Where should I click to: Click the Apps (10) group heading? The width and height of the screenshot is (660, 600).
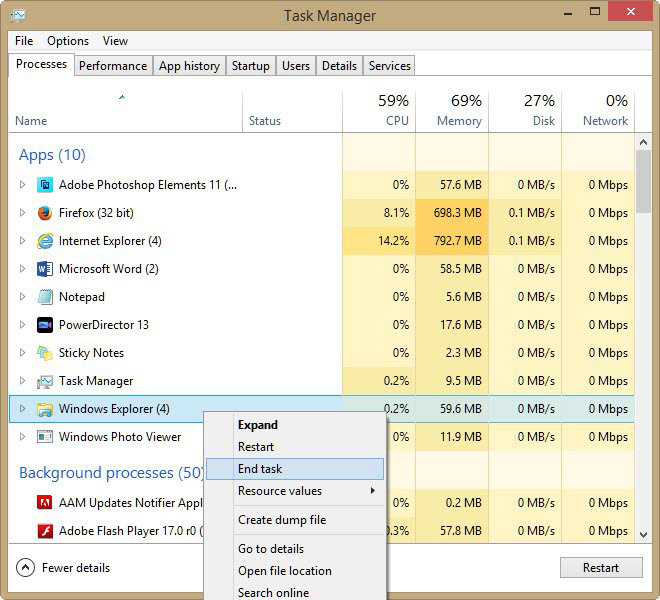pyautogui.click(x=52, y=155)
